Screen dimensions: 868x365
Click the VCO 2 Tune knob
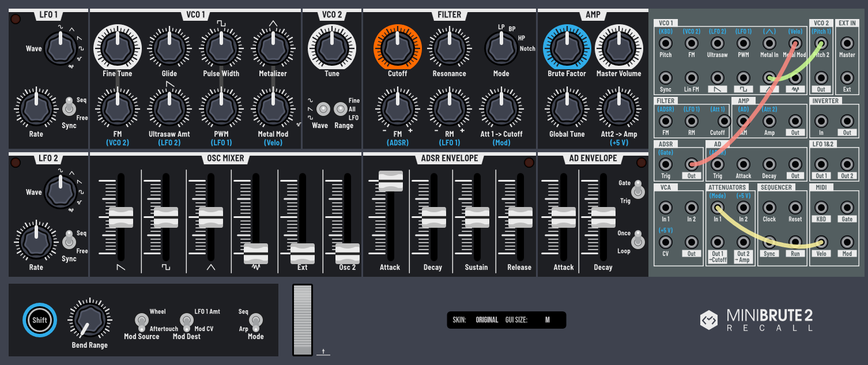pyautogui.click(x=332, y=48)
